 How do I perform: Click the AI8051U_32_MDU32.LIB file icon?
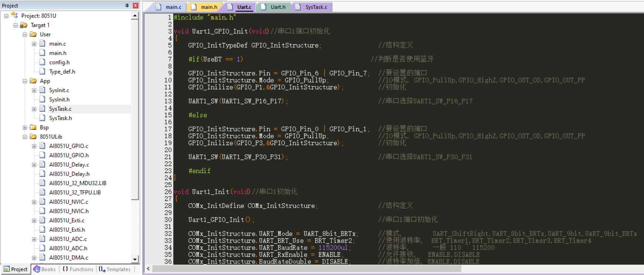[x=43, y=183]
